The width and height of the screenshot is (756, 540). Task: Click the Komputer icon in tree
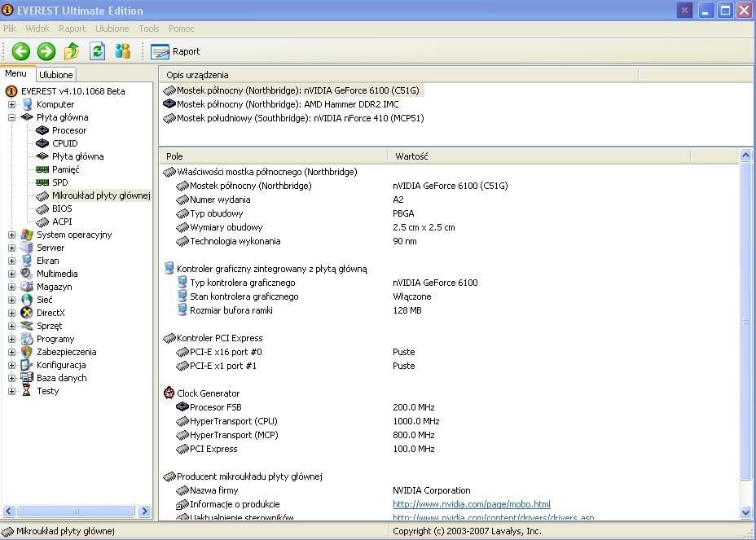click(x=27, y=104)
